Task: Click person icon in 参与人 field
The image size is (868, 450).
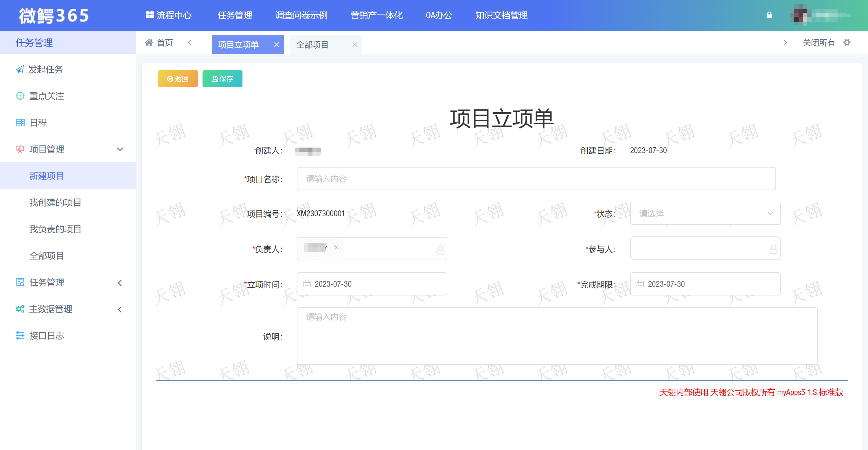Action: pyautogui.click(x=773, y=249)
